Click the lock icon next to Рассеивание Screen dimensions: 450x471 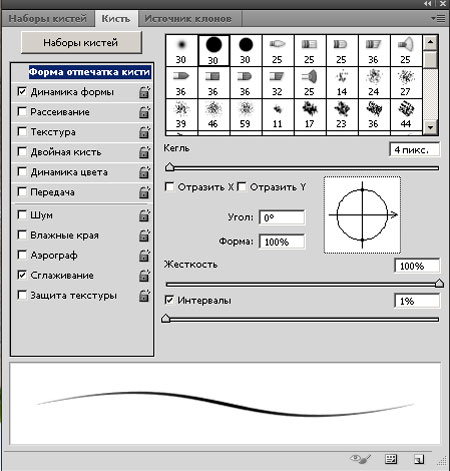point(144,112)
